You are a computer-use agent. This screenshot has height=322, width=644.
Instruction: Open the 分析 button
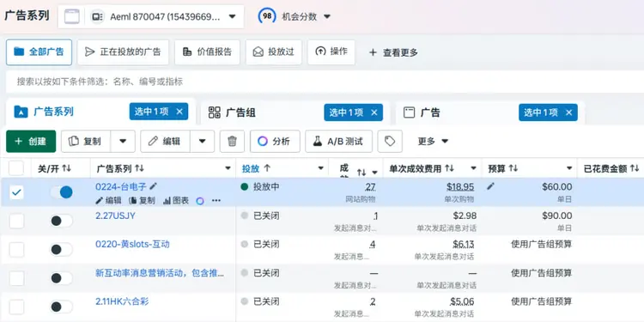point(275,142)
